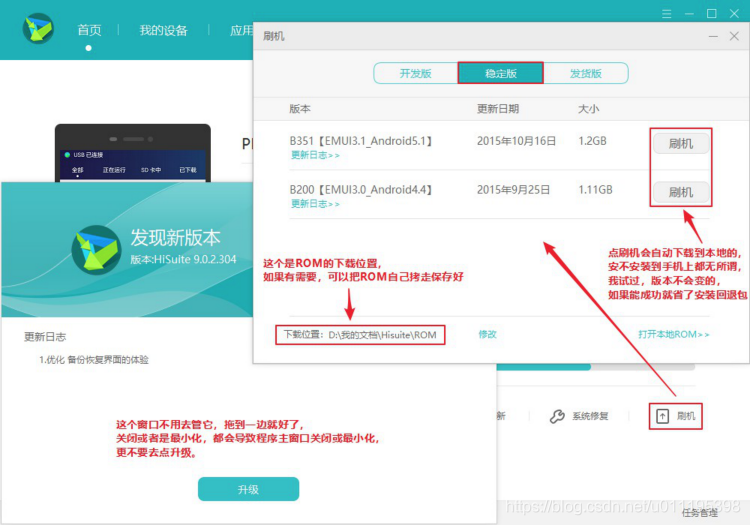
Task: Minimize the 刷机 dialog
Action: pyautogui.click(x=713, y=36)
